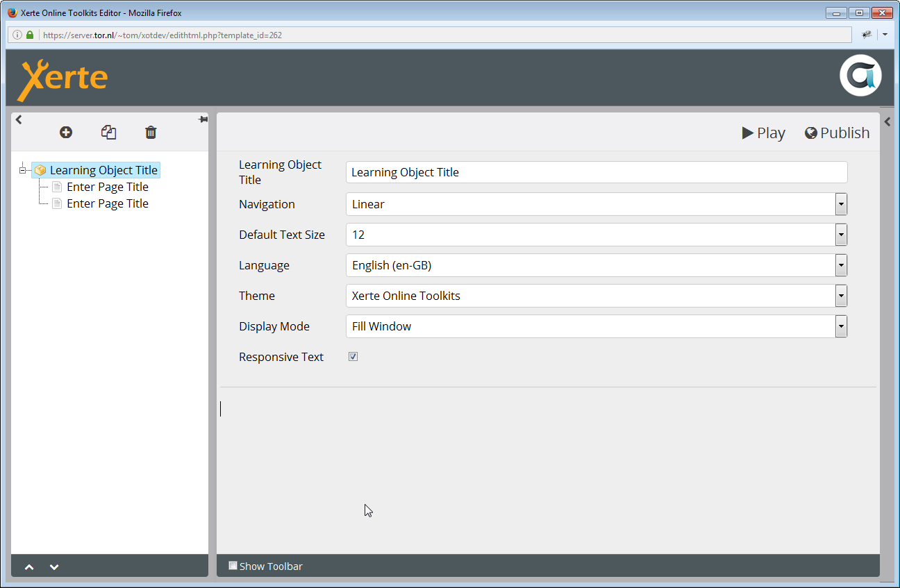Select the first Enter Page Title item
This screenshot has width=900, height=588.
click(x=108, y=187)
